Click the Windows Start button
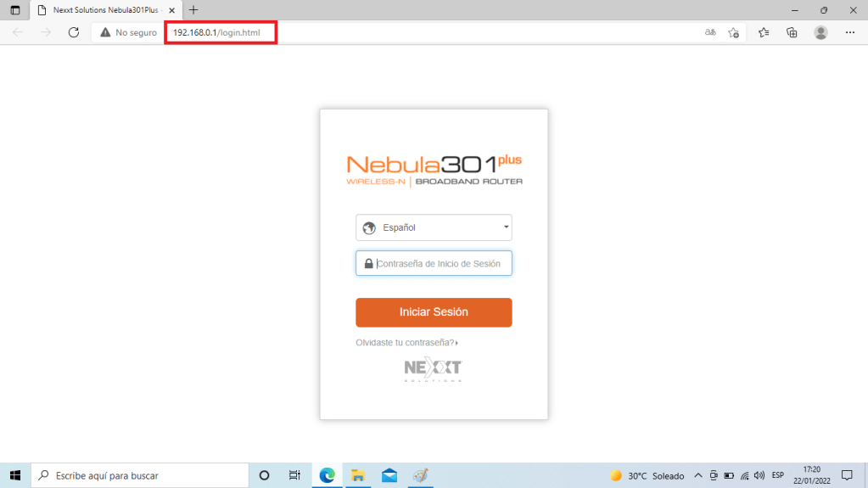Screen dimensions: 868x488 (x=15, y=475)
